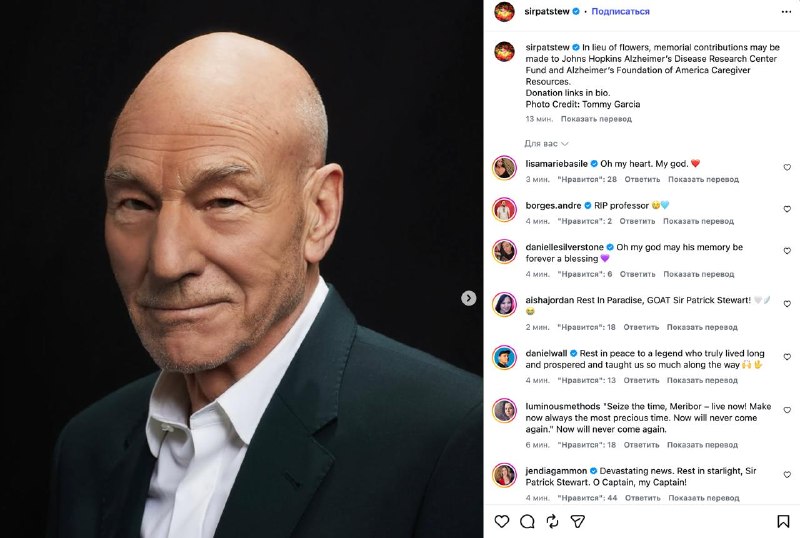Click the repost arrows icon
800x538 pixels.
tap(552, 521)
